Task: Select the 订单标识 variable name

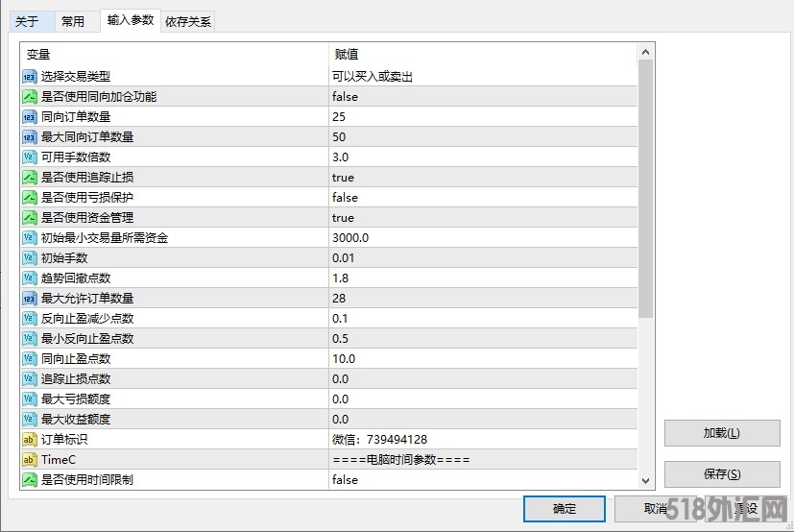Action: tap(64, 439)
